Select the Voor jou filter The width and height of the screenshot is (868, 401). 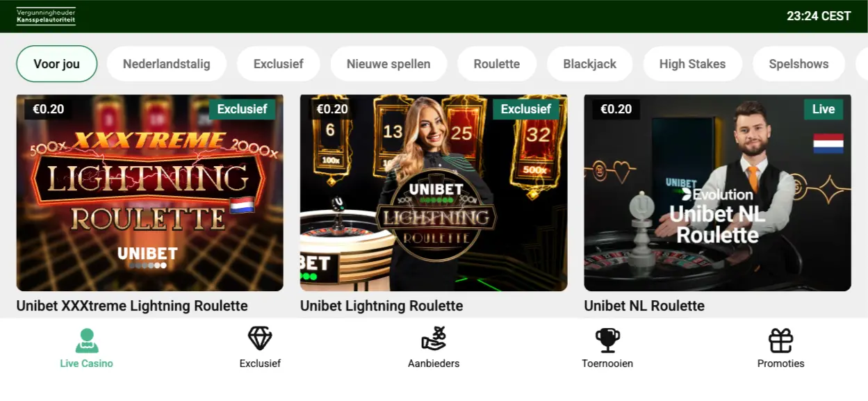tap(57, 64)
